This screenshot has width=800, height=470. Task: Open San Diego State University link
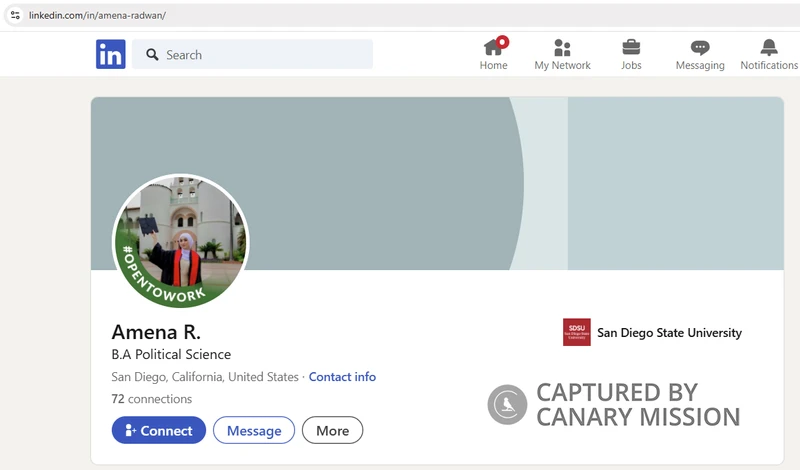point(669,333)
